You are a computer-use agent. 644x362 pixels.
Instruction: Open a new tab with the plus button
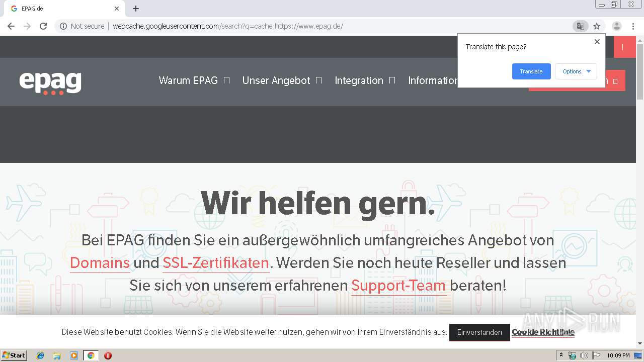pos(136,9)
